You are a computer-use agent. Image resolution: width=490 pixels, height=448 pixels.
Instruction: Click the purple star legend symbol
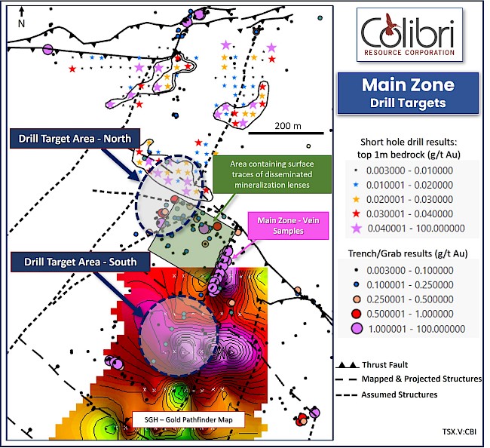(x=357, y=229)
